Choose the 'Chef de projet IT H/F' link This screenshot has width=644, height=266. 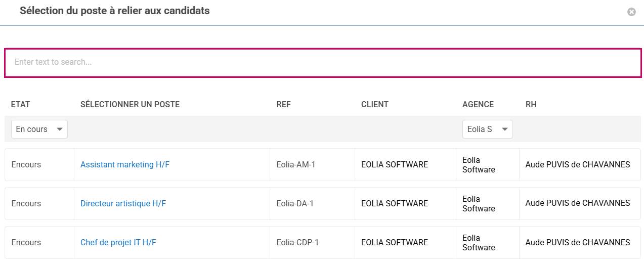point(118,243)
